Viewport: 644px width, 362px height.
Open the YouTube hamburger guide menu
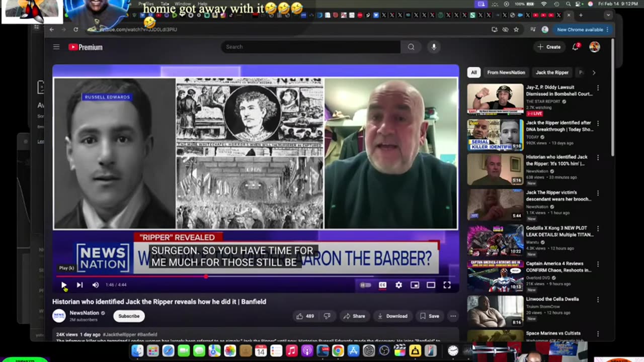click(x=56, y=47)
